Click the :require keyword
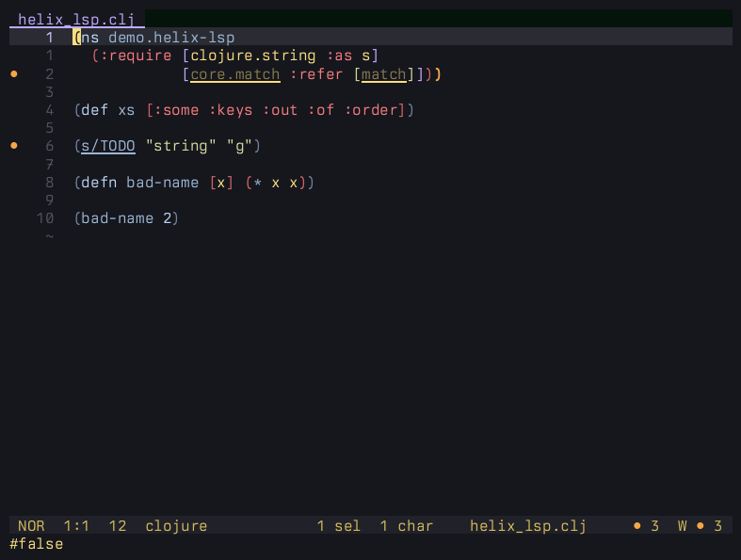This screenshot has width=741, height=560. 136,56
